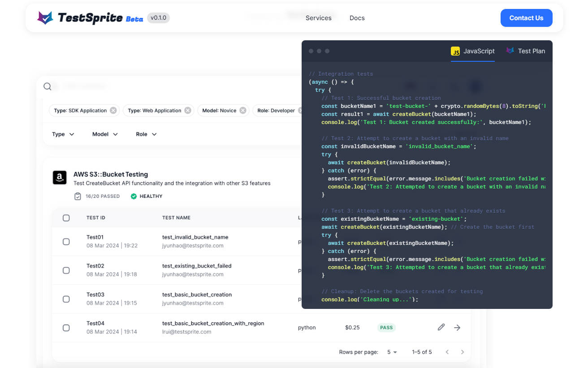Open the Model filter dropdown
Image resolution: width=588 pixels, height=368 pixels.
point(105,134)
